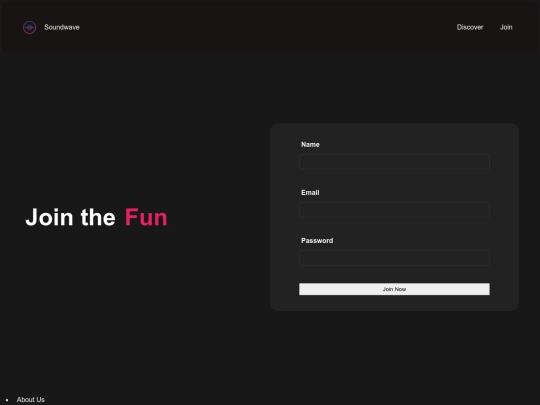This screenshot has width=540, height=405.
Task: Focus the Email input field
Action: (x=394, y=210)
